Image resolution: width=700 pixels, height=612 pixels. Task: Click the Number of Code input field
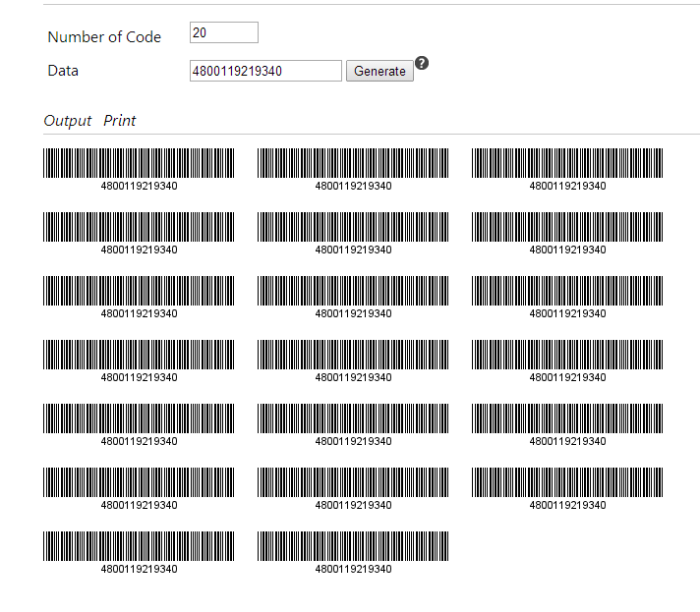(x=223, y=32)
